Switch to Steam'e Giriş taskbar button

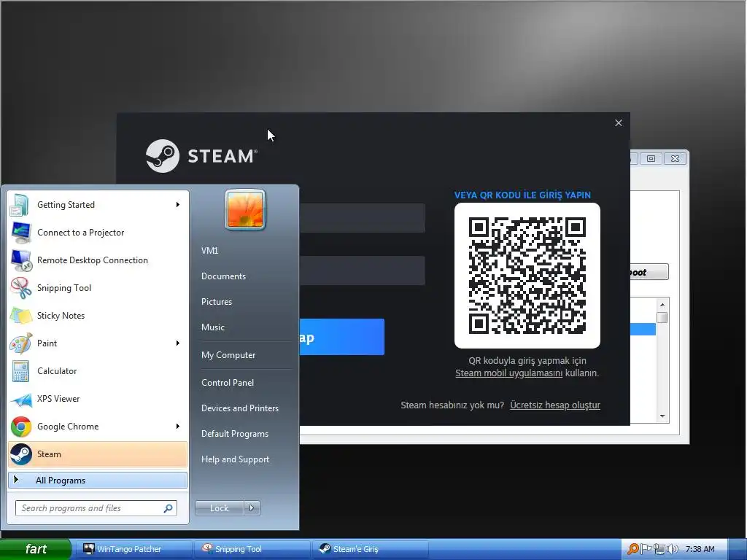370,549
